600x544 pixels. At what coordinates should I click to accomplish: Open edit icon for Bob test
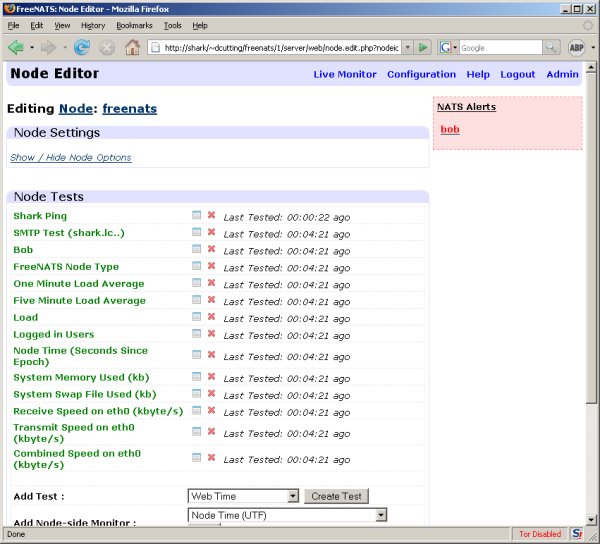[x=196, y=249]
